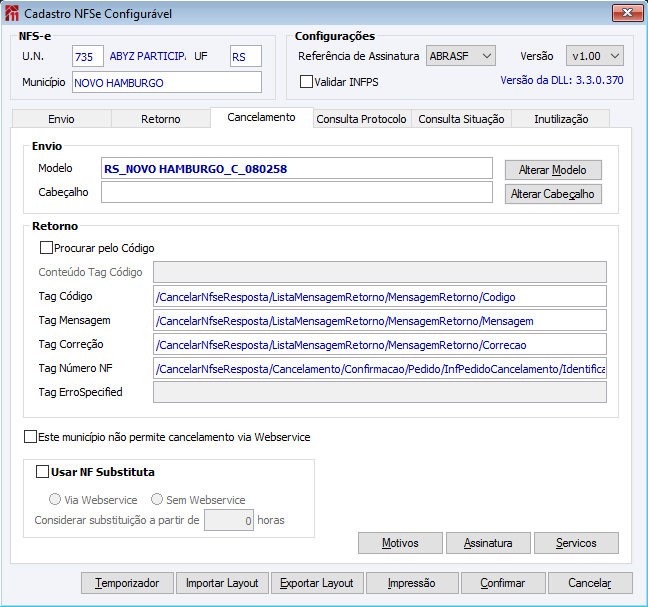Viewport: 648px width, 607px height.
Task: Open the Versão dropdown showing v1.00
Action: (x=595, y=56)
